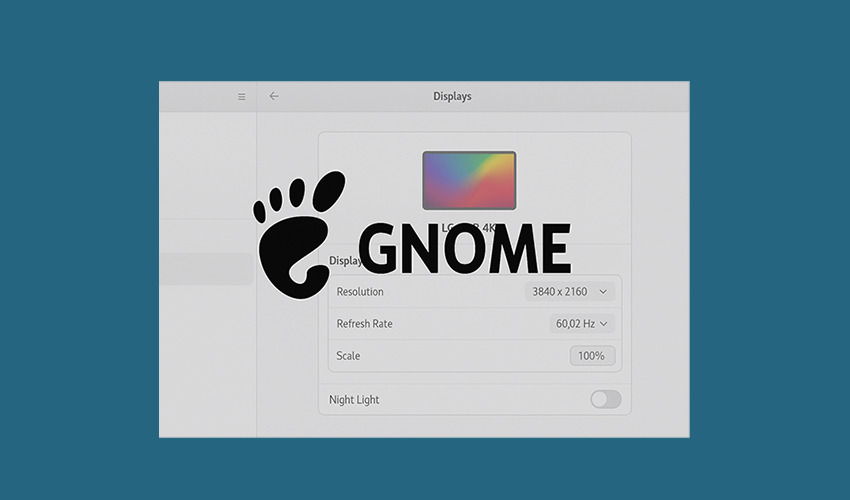The height and width of the screenshot is (500, 850).
Task: Click the Night Light label text
Action: tap(354, 400)
